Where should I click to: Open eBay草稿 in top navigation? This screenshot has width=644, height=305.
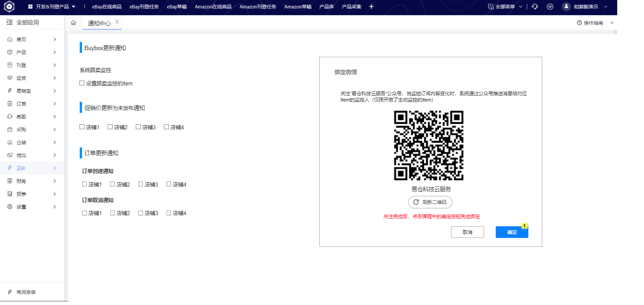177,7
